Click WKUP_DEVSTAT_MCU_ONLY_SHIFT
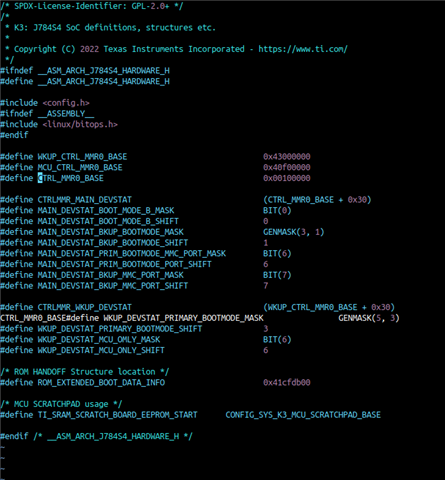The image size is (445, 480). (101, 350)
